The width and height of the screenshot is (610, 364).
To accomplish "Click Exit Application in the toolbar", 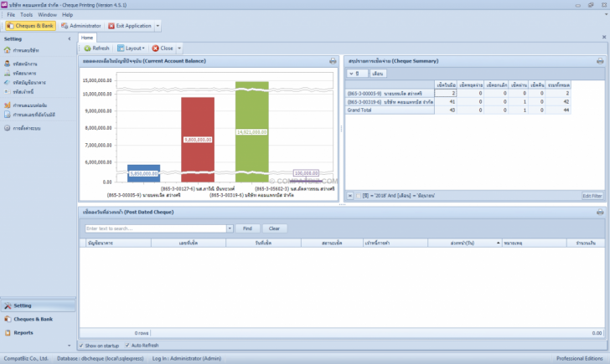I will coord(130,26).
